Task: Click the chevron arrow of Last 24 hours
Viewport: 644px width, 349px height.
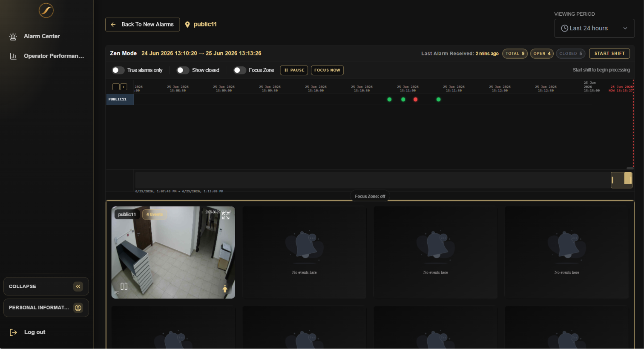Action: 625,29
